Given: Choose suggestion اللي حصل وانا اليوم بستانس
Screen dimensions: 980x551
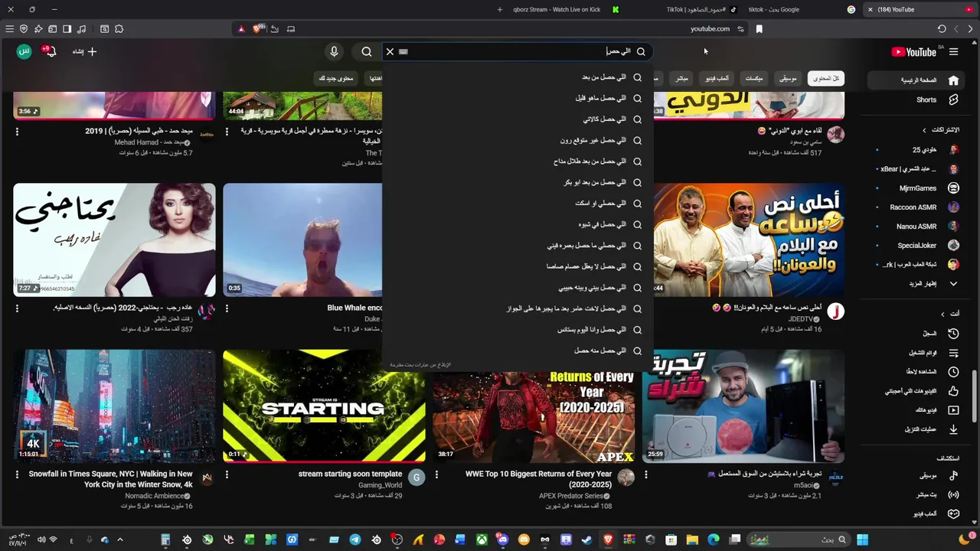Looking at the screenshot, I should 518,329.
